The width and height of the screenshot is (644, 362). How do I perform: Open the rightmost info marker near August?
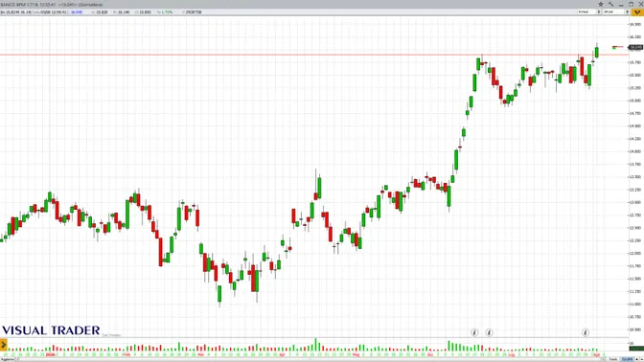pyautogui.click(x=586, y=332)
